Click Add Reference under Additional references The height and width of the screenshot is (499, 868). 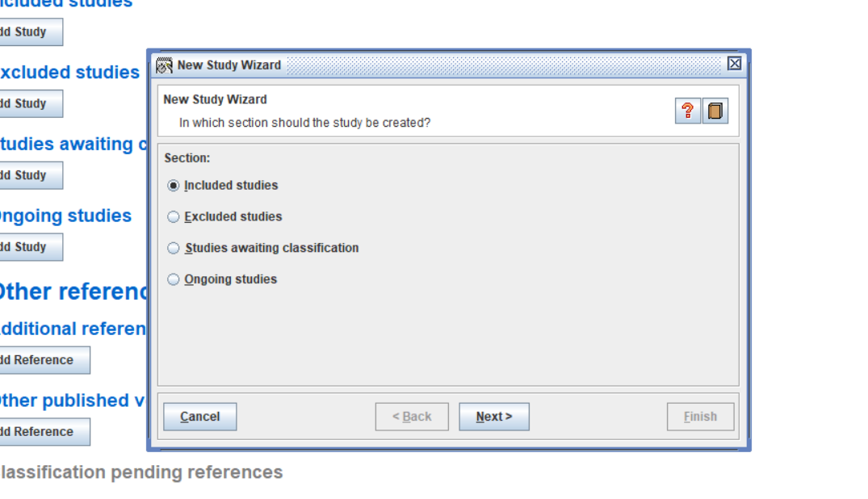[40, 360]
